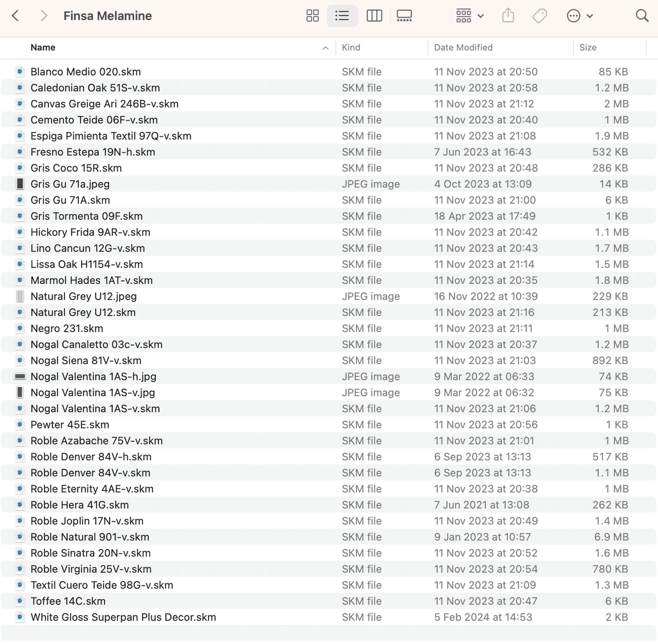Viewport: 658px width, 644px height.
Task: Sort files by Kind column header
Action: point(351,48)
